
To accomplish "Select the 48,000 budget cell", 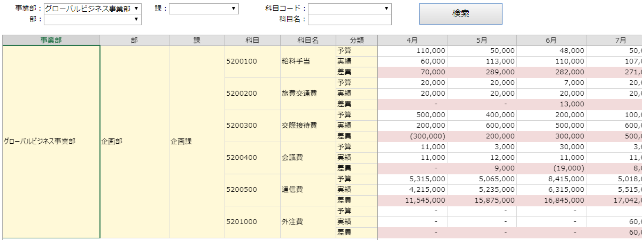I will (x=551, y=51).
